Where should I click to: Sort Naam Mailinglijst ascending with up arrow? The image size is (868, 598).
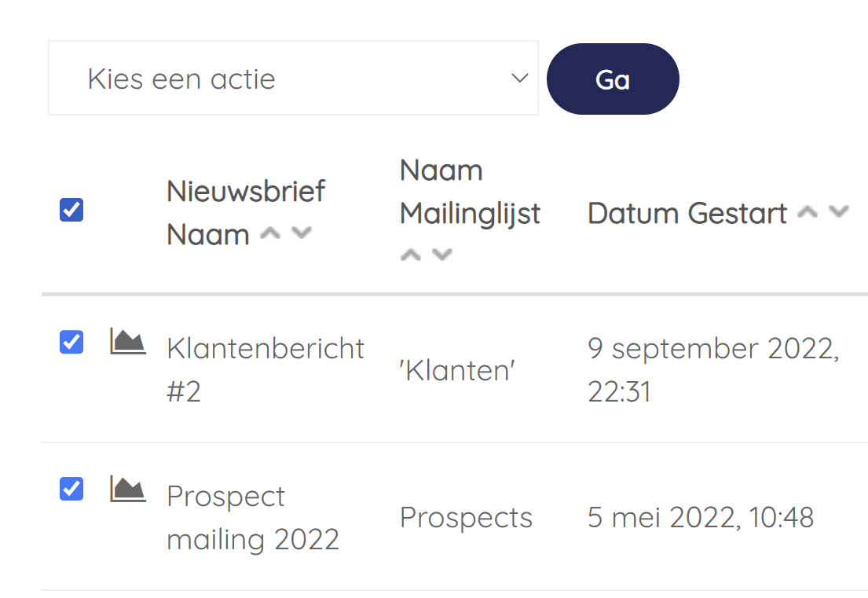(411, 255)
